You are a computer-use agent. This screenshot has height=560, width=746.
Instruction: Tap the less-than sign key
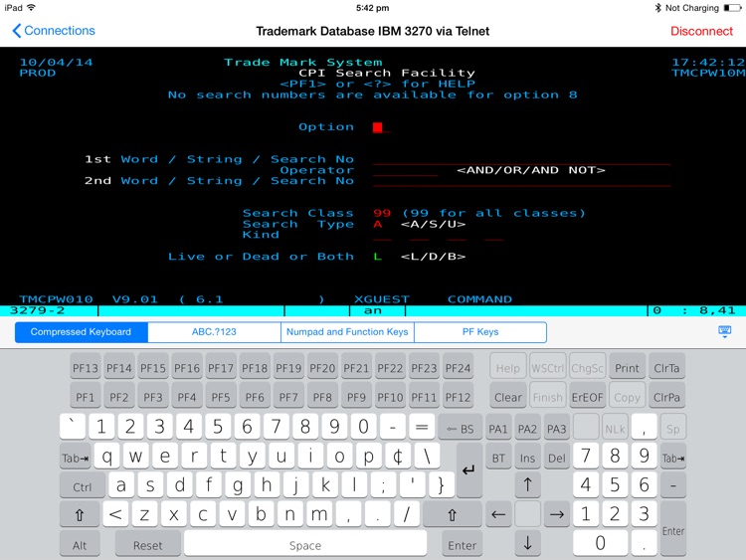click(x=115, y=514)
